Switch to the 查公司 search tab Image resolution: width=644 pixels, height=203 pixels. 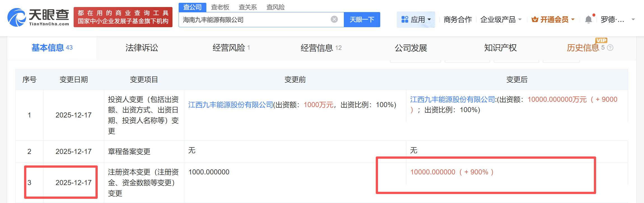coord(192,7)
